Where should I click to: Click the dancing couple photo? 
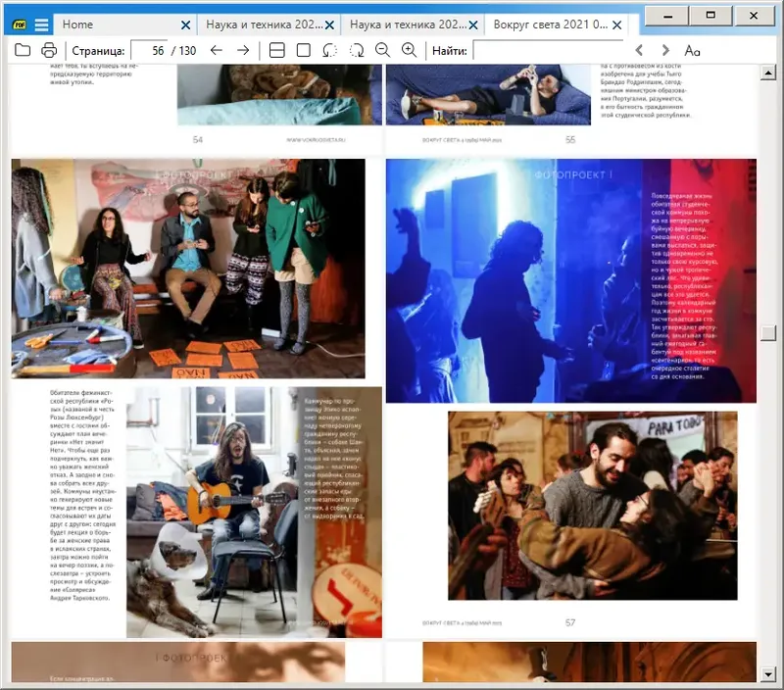pyautogui.click(x=593, y=506)
